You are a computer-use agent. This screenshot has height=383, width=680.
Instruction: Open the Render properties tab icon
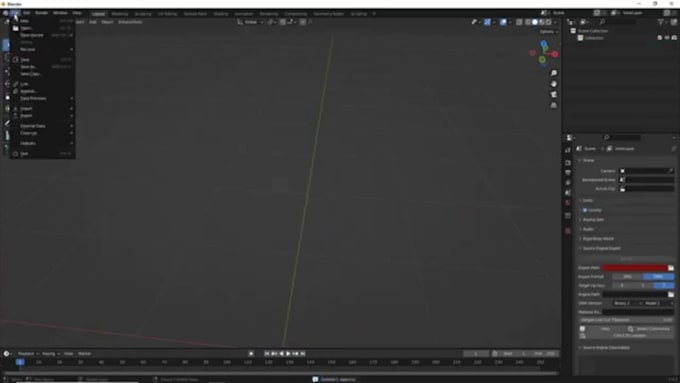[568, 163]
